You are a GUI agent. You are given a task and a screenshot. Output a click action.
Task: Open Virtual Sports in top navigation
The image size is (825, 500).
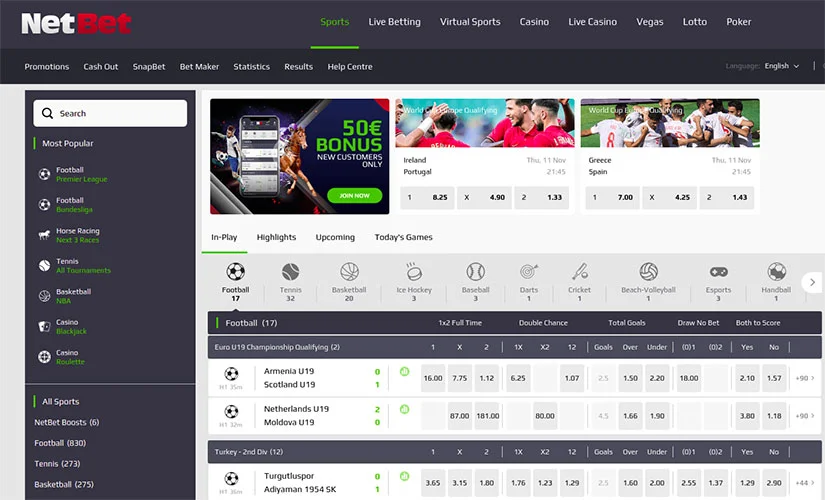(470, 22)
